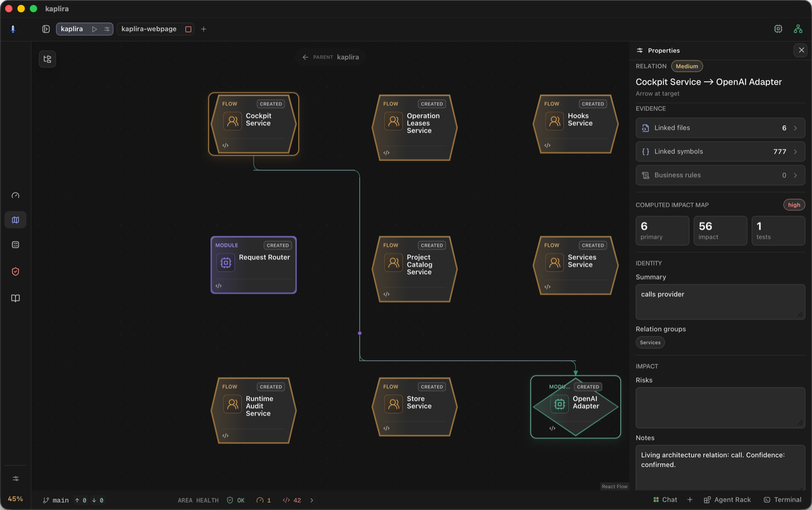Add a new tab with plus icon
This screenshot has width=812, height=510.
(204, 29)
